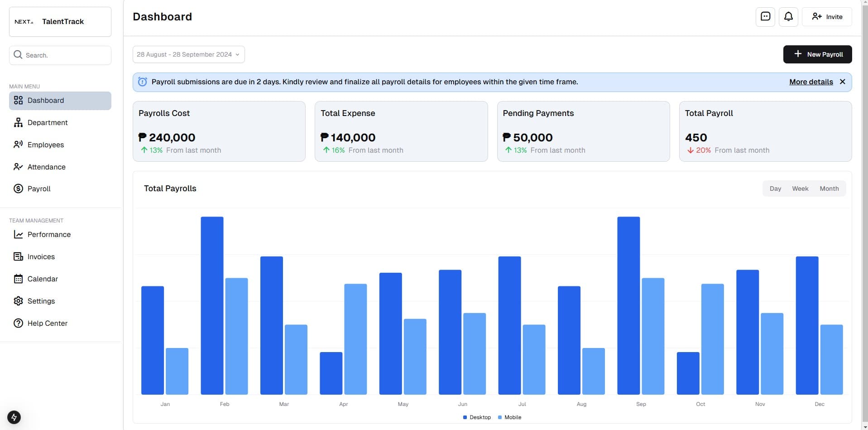
Task: Open the chat message icon in header
Action: [765, 17]
